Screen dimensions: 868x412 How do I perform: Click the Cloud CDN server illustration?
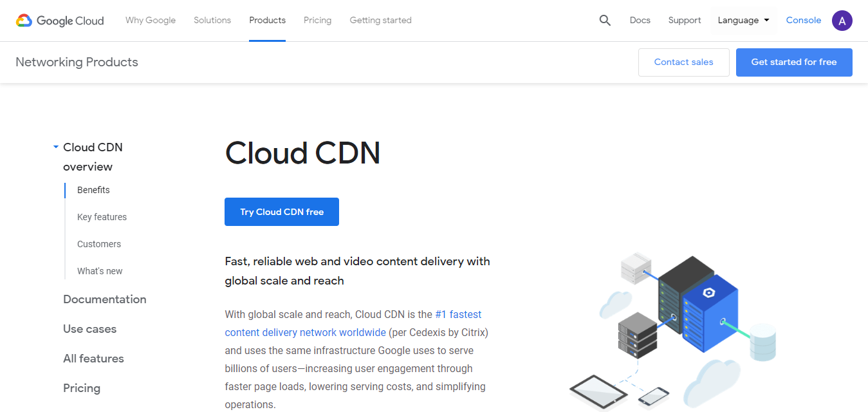[672, 332]
